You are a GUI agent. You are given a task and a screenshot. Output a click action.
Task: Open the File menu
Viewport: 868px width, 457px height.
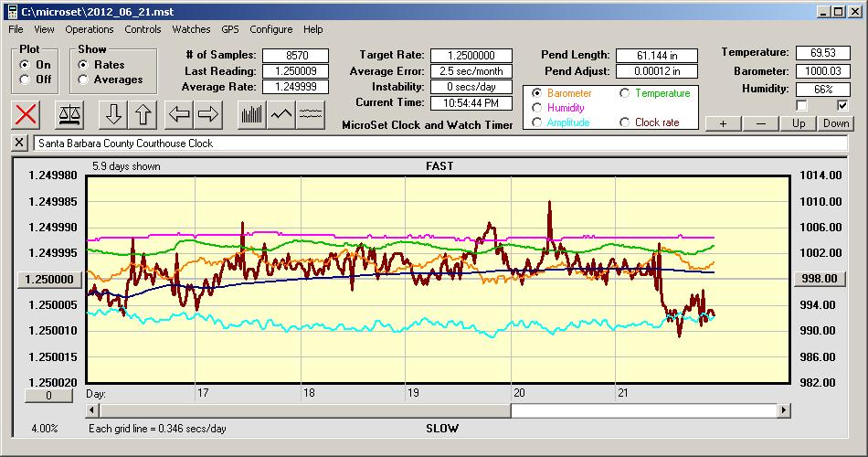point(16,29)
